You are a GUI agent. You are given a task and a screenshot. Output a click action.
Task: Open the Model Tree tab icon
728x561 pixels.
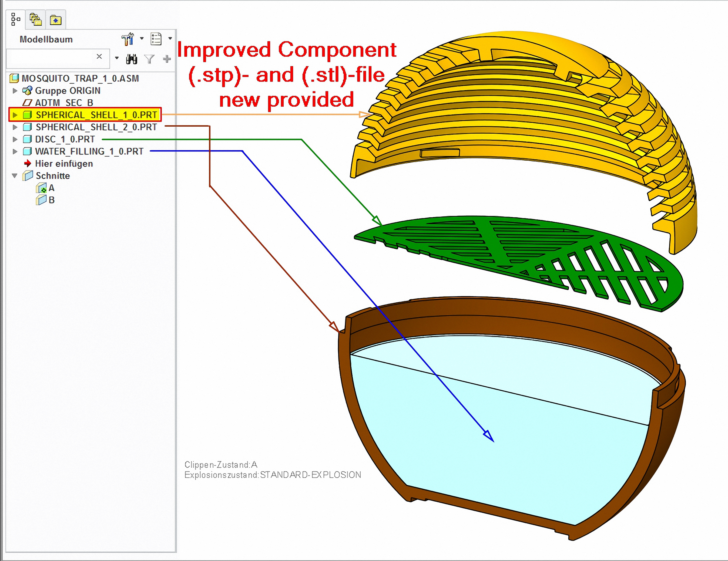(15, 19)
